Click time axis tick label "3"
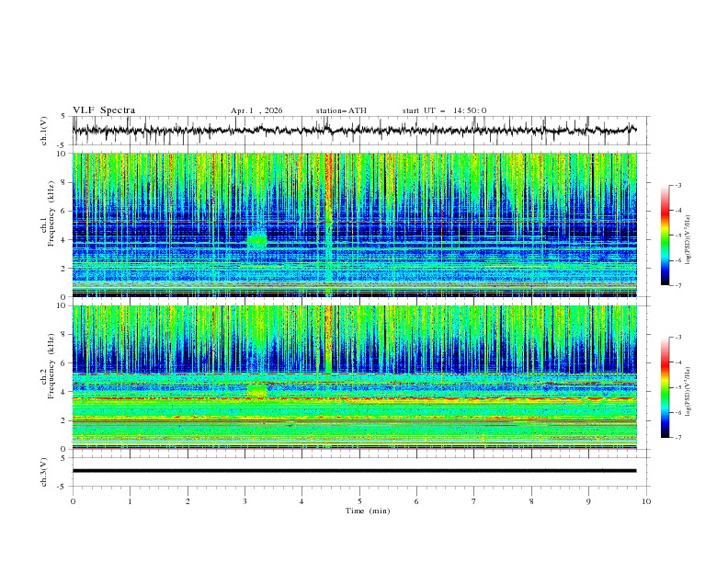Viewport: 728px width, 563px height. coord(245,501)
